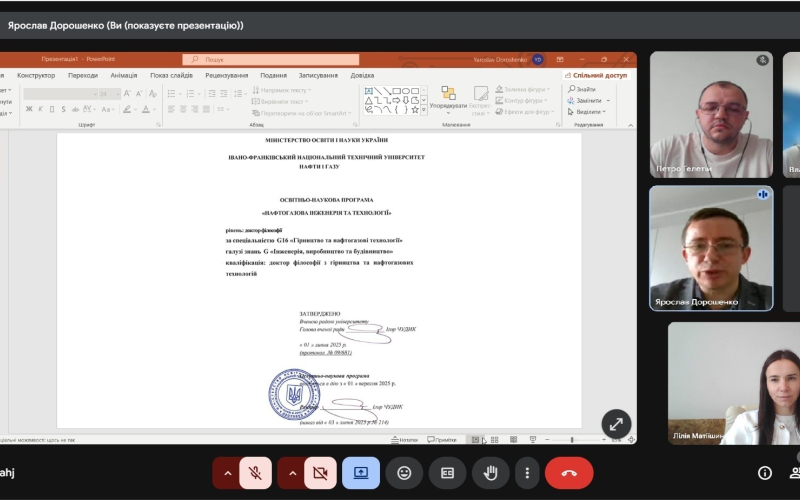Click Нотатки notes in status bar
This screenshot has height=500, width=800.
point(405,440)
